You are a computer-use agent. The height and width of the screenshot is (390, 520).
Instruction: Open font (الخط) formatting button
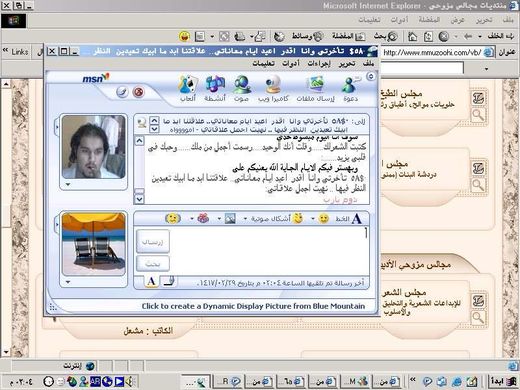(348, 219)
